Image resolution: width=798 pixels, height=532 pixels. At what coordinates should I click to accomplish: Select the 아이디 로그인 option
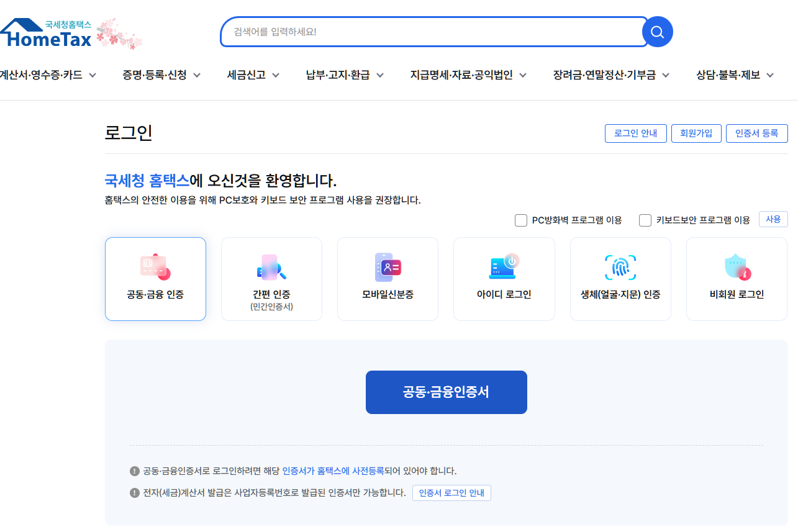pos(504,278)
